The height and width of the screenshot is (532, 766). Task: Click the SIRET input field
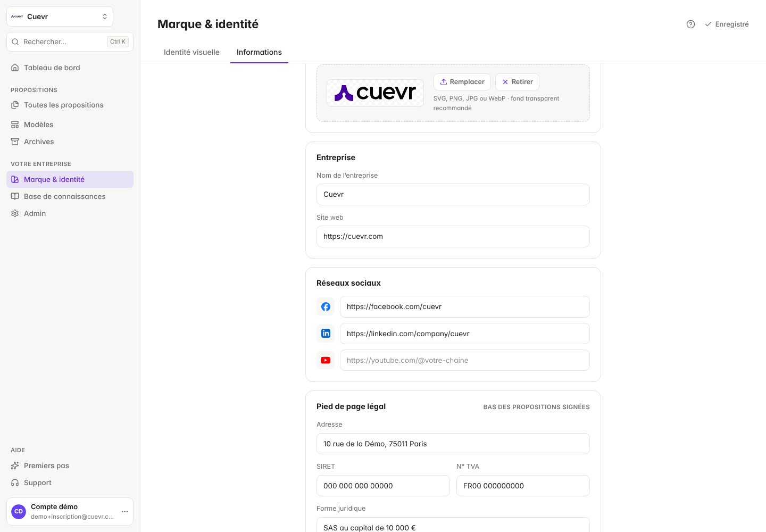(383, 486)
